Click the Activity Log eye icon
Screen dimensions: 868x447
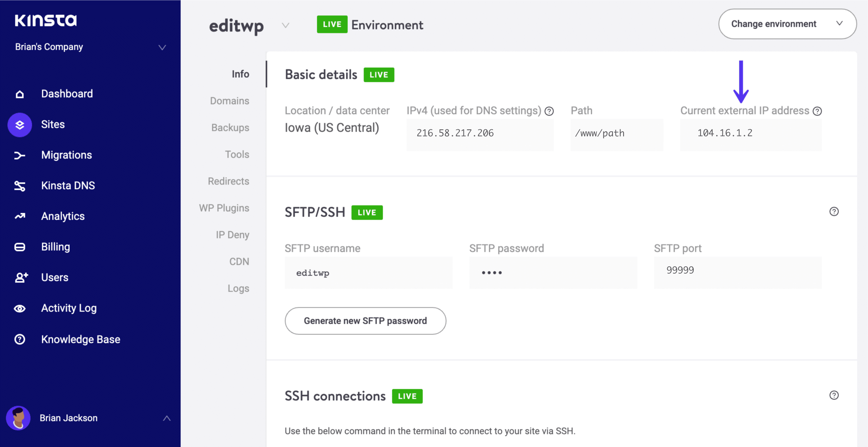click(x=20, y=308)
